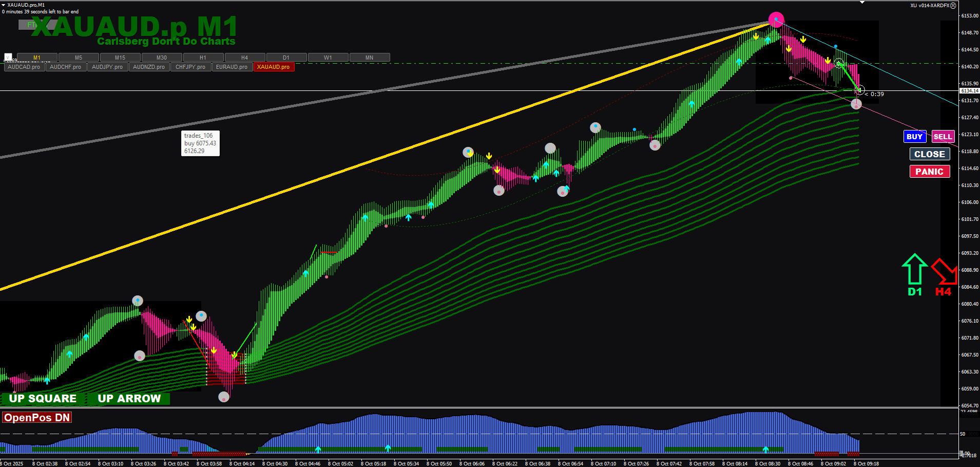The width and height of the screenshot is (980, 467).
Task: Click the UP ARROW label button
Action: [x=129, y=399]
